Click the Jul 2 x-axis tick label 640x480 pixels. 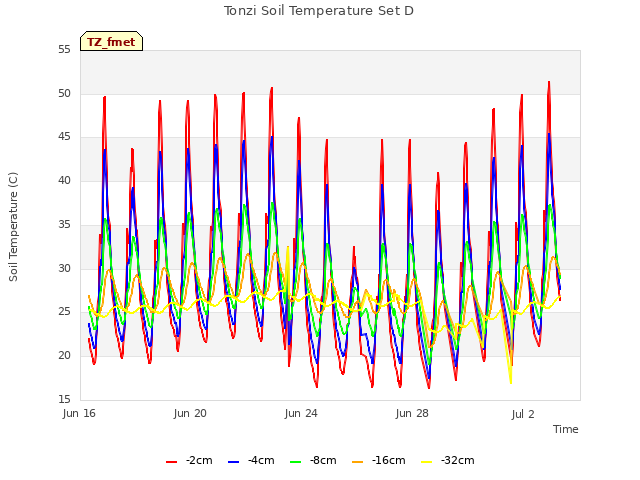(523, 414)
